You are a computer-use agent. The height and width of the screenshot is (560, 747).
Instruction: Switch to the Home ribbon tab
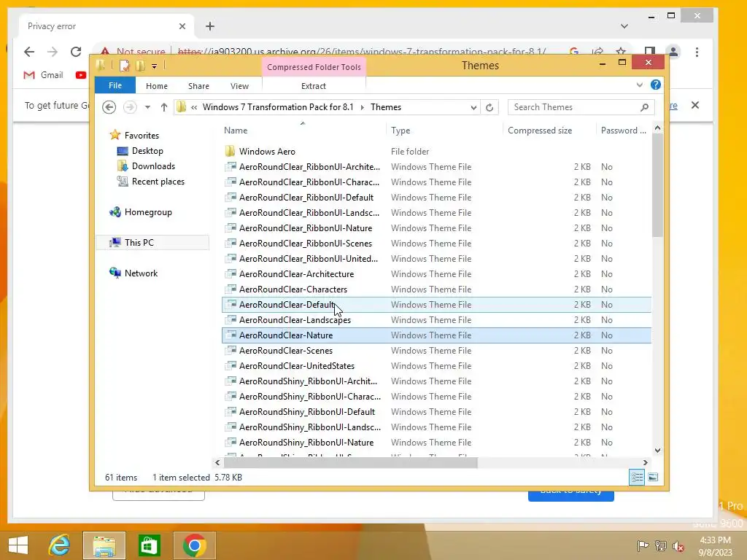pyautogui.click(x=156, y=86)
